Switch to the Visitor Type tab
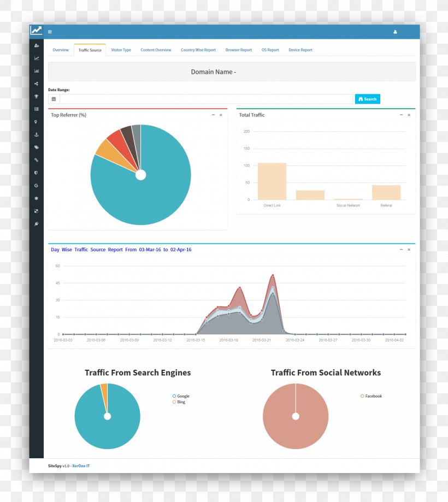The image size is (448, 502). (x=121, y=50)
